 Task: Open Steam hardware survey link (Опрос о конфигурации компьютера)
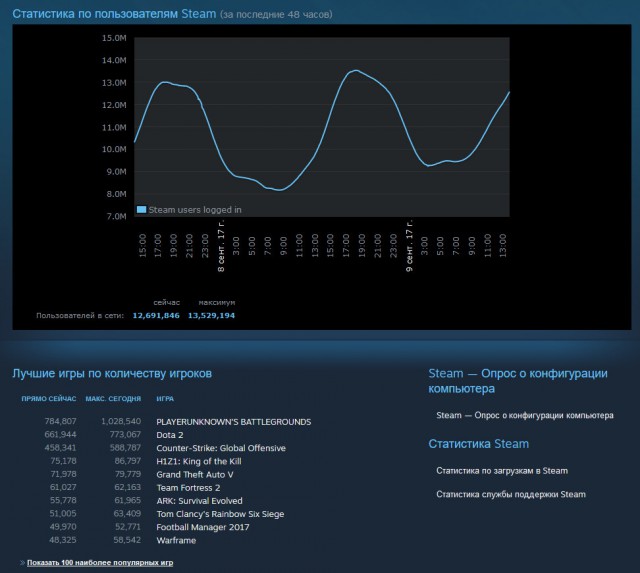coord(524,415)
